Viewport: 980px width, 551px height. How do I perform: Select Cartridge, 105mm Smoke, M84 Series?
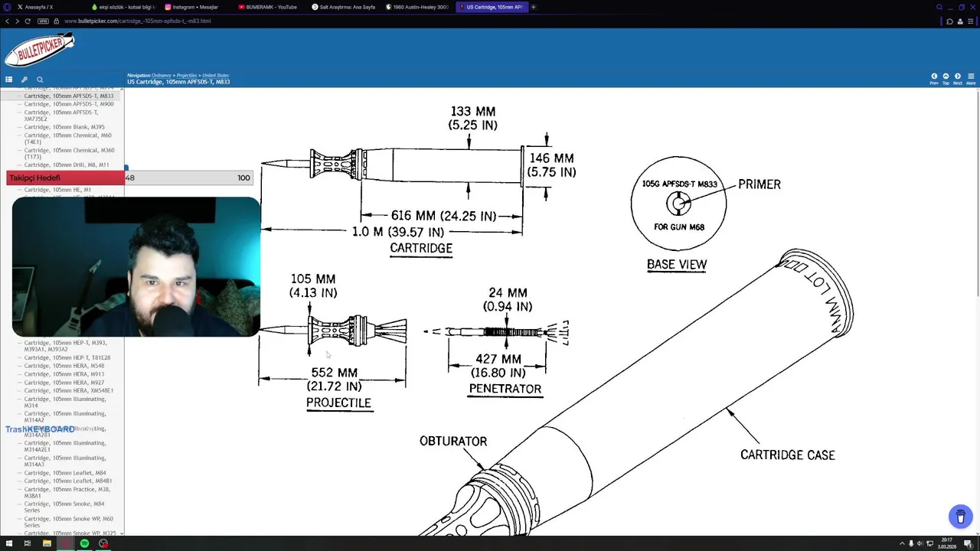[64, 507]
